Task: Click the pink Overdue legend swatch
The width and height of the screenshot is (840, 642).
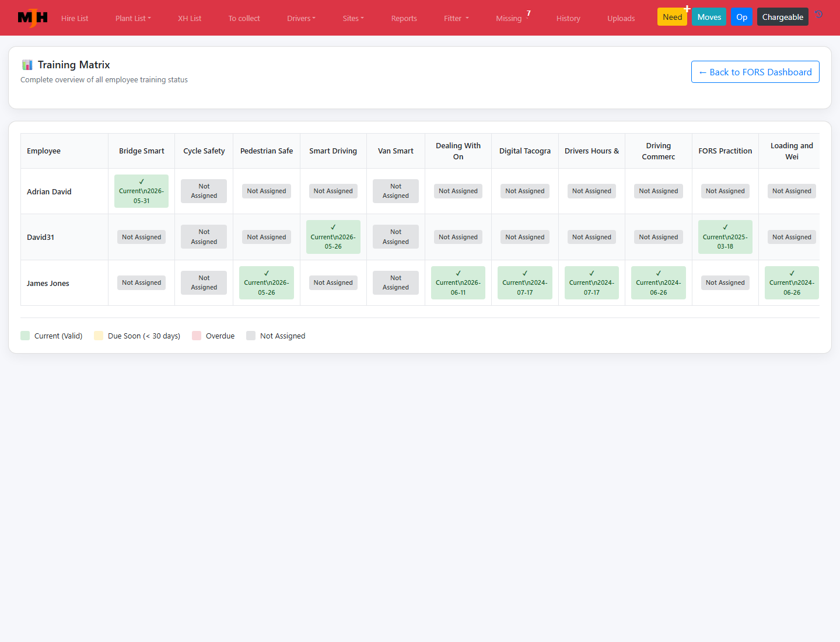Action: (197, 336)
